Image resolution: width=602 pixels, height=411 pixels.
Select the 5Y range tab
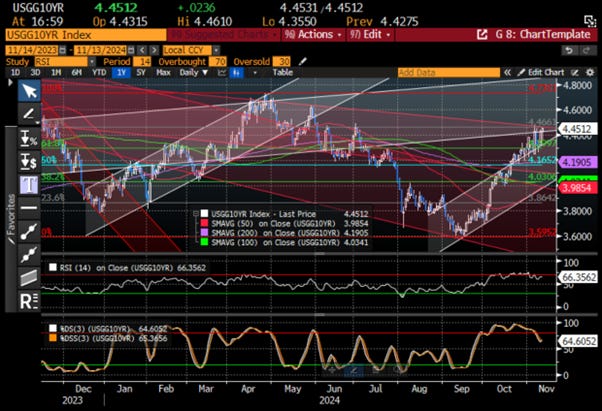141,73
